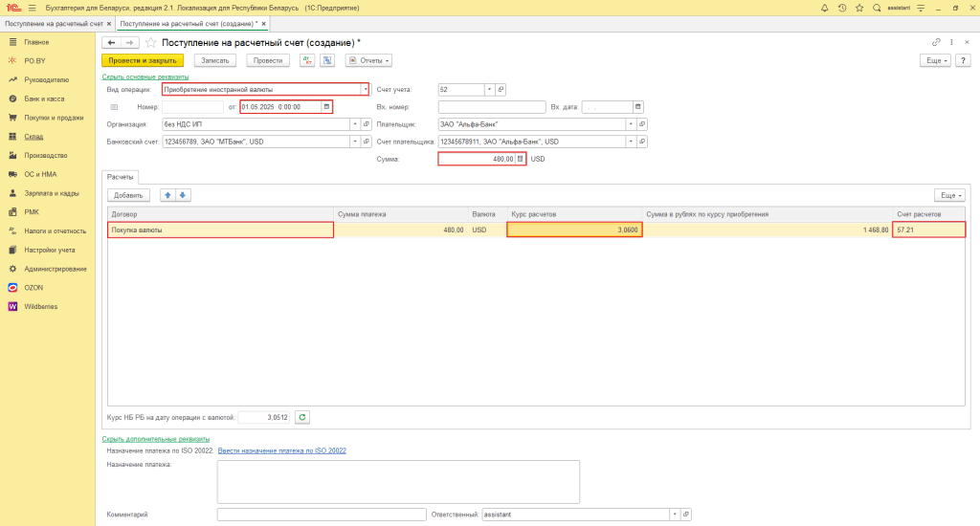Expand the Счет учета dropdown
This screenshot has width=980, height=526.
pyautogui.click(x=489, y=89)
